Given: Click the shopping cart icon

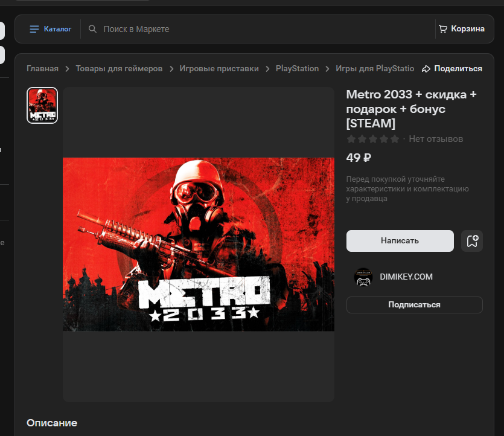Looking at the screenshot, I should [x=443, y=29].
